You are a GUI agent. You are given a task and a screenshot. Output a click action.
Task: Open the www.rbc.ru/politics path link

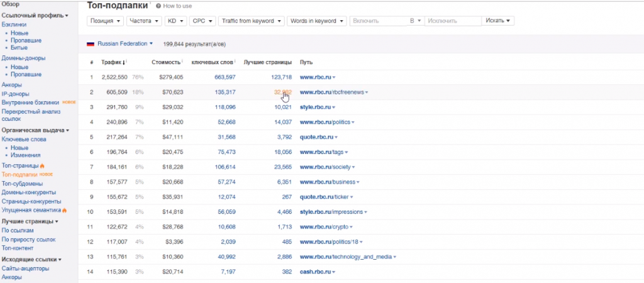click(x=325, y=122)
